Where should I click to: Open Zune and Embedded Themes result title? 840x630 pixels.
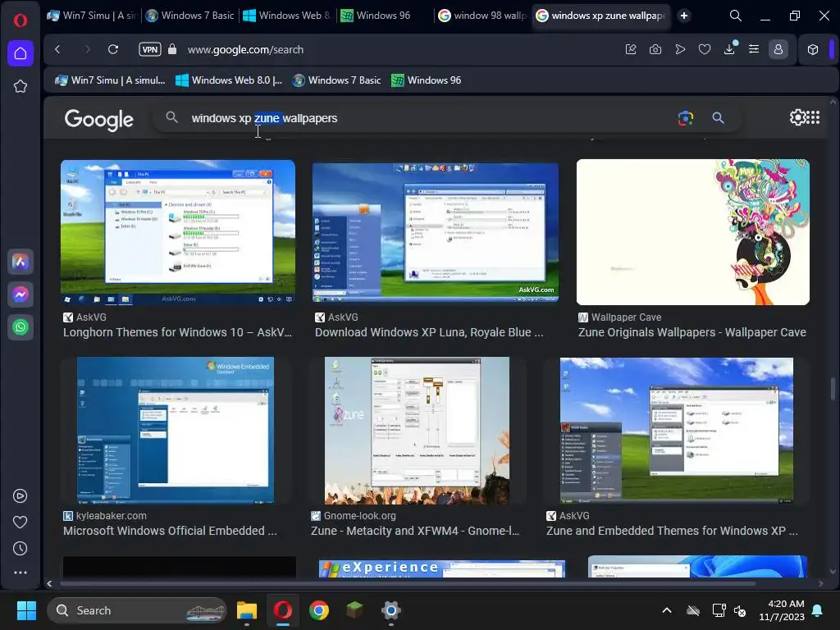click(x=672, y=531)
